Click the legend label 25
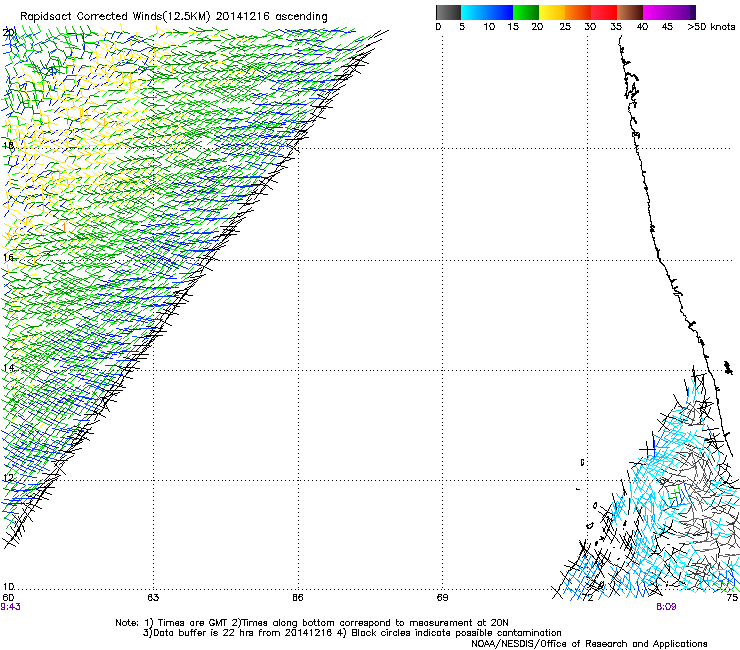This screenshot has height=650, width=740. tap(565, 27)
